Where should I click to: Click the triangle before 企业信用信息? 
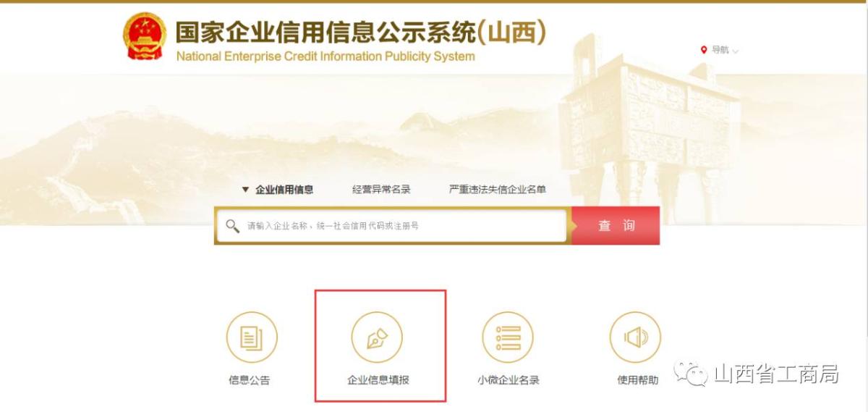coord(245,190)
